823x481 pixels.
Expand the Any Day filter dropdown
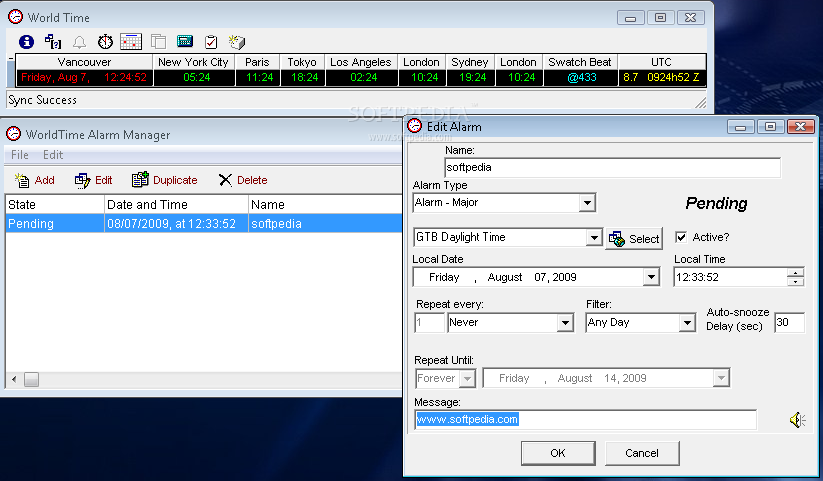point(687,322)
